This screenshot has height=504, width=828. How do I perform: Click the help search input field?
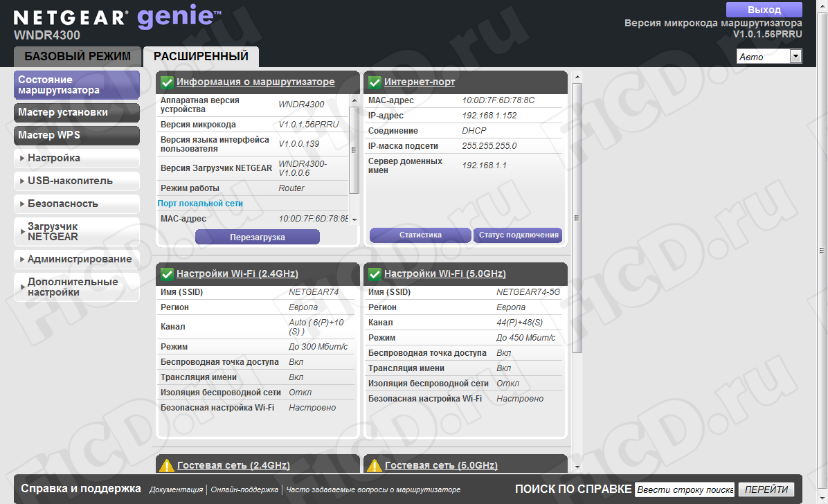pyautogui.click(x=685, y=489)
